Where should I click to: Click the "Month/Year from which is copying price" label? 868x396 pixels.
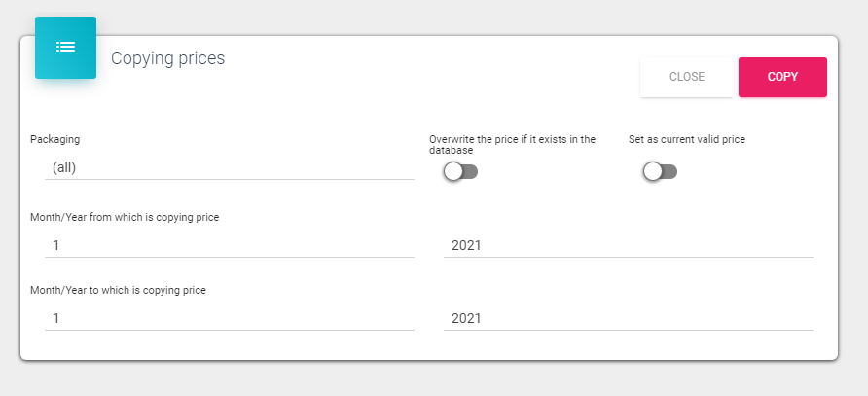pyautogui.click(x=125, y=217)
